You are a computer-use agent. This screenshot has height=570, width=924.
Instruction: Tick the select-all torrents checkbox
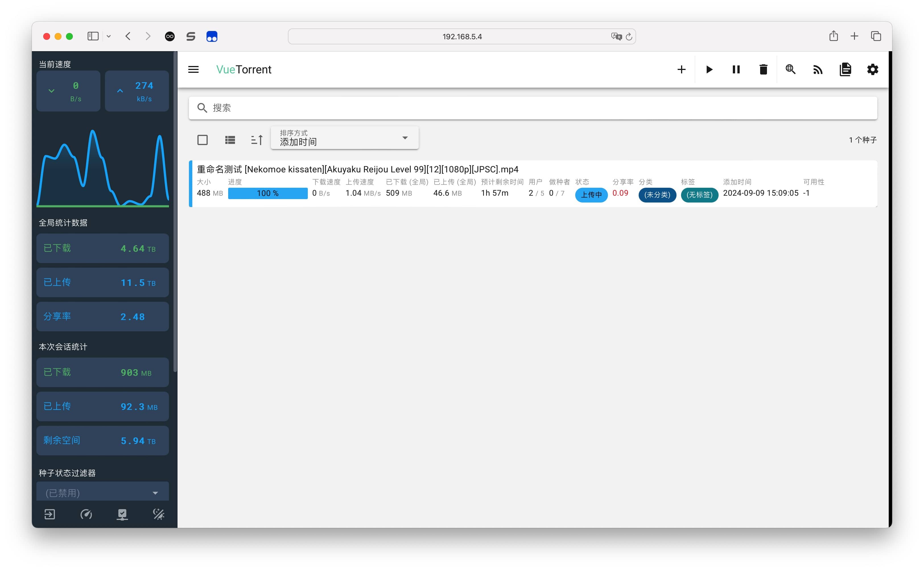(x=203, y=140)
